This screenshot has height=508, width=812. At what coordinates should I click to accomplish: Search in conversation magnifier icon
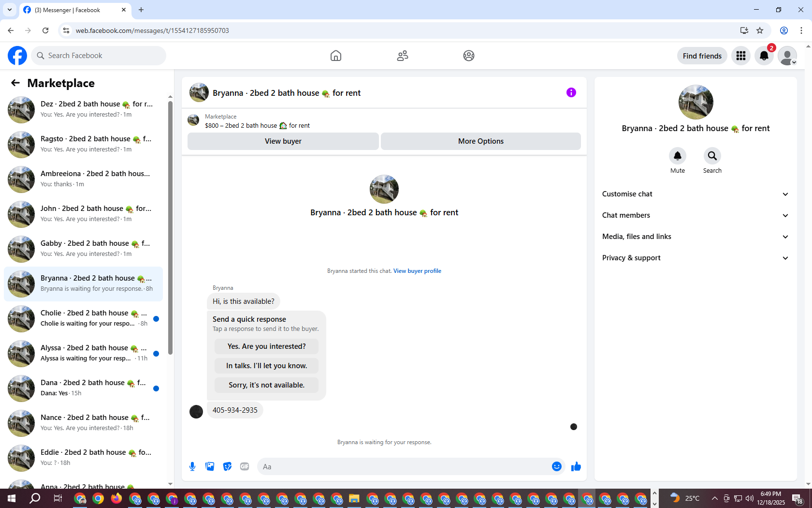pos(712,156)
